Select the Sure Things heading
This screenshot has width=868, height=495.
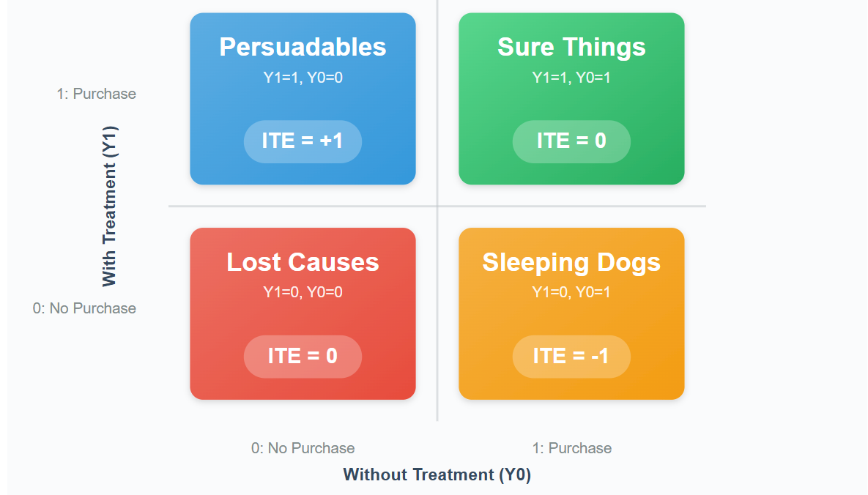pyautogui.click(x=571, y=47)
